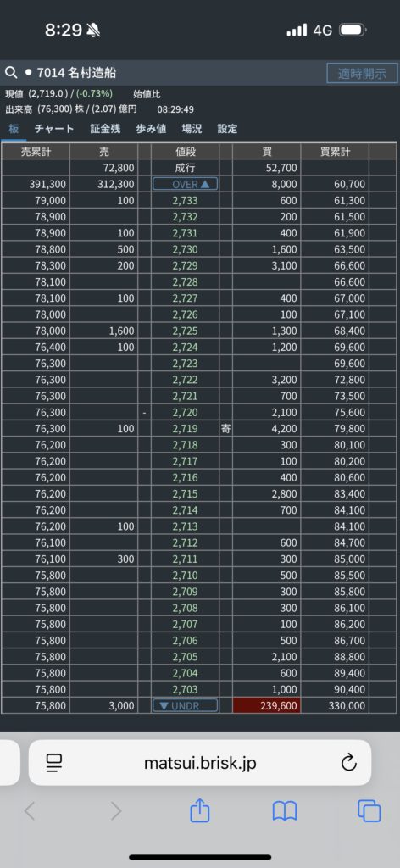Viewport: 400px width, 868px height.
Task: Select 証金残 tab
Action: coord(105,129)
